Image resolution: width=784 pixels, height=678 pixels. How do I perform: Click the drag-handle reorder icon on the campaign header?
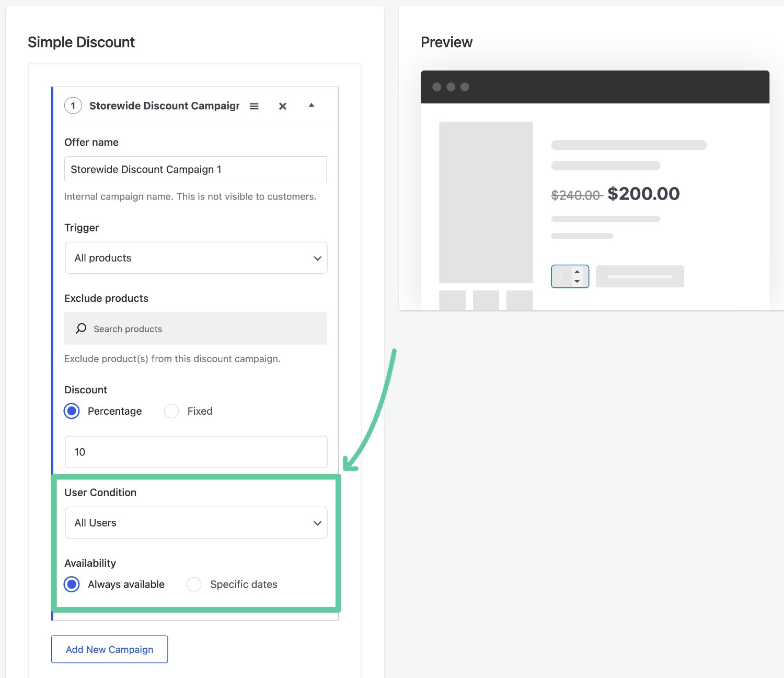coord(254,106)
